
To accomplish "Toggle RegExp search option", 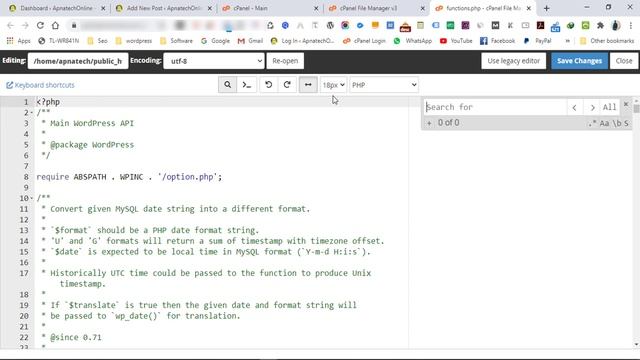I will (x=592, y=123).
